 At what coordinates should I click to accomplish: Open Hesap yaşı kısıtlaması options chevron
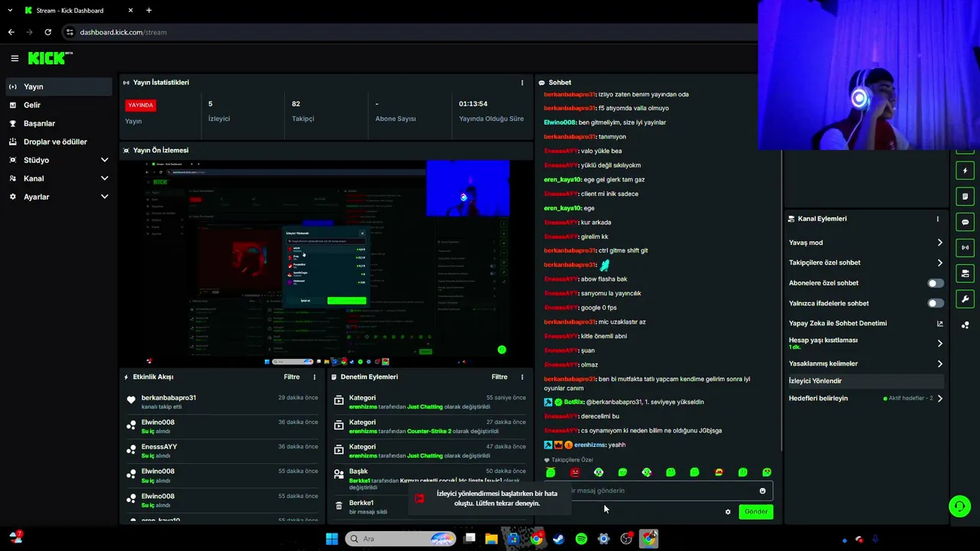(939, 344)
